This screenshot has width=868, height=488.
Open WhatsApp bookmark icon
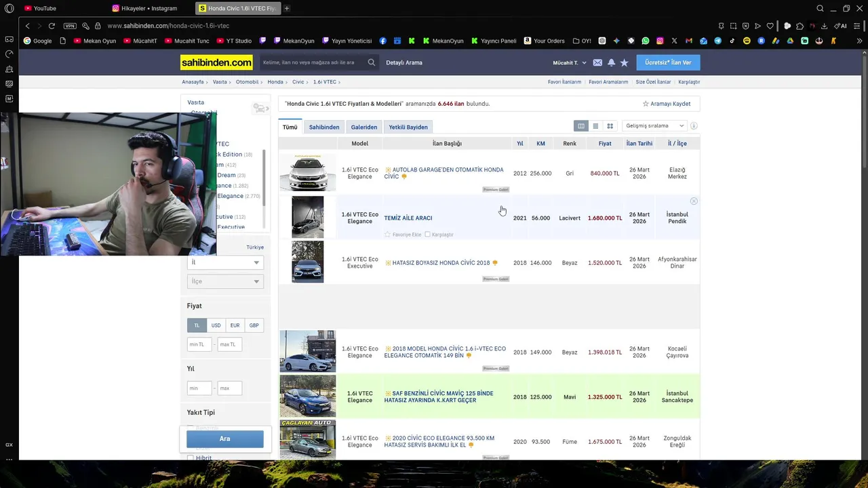click(x=645, y=41)
